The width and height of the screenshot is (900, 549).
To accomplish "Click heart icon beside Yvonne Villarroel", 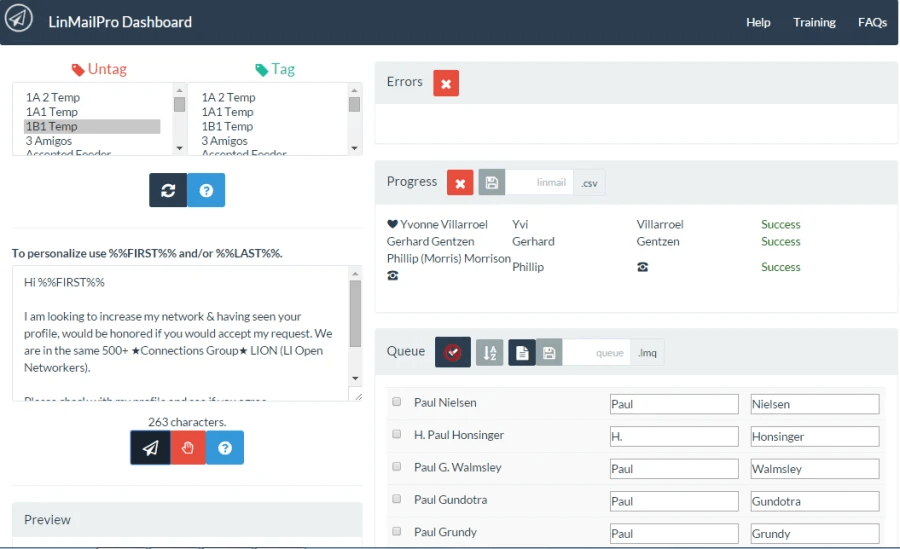I will click(x=393, y=224).
